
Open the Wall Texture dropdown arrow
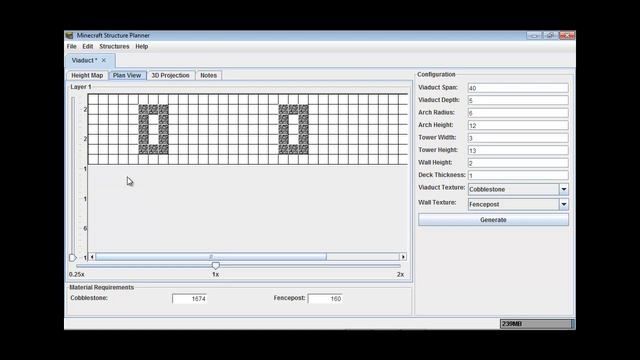click(x=564, y=204)
